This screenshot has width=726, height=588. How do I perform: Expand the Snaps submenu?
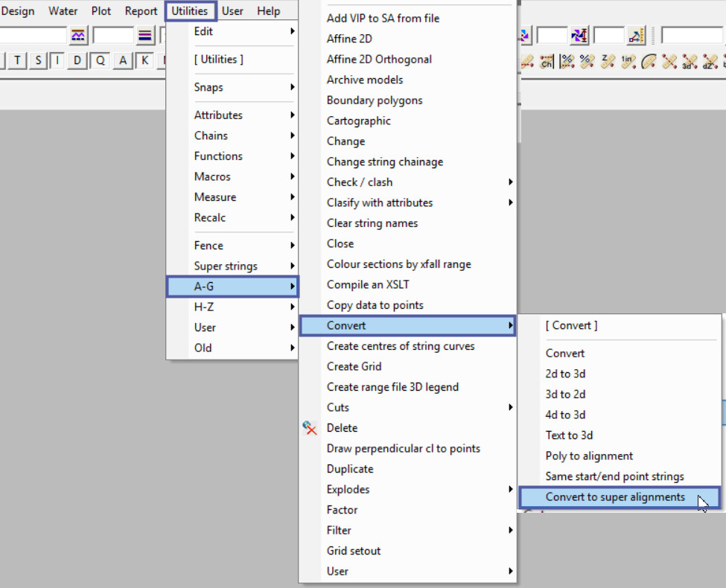(232, 87)
